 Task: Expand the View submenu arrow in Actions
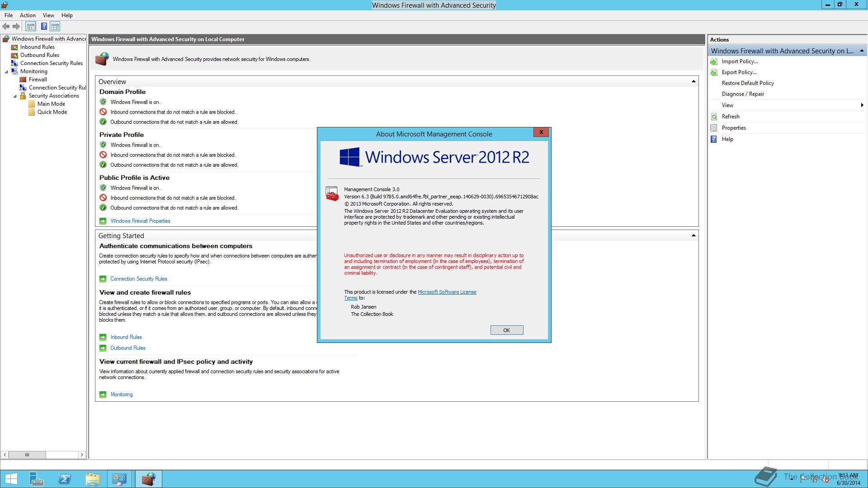click(x=862, y=105)
